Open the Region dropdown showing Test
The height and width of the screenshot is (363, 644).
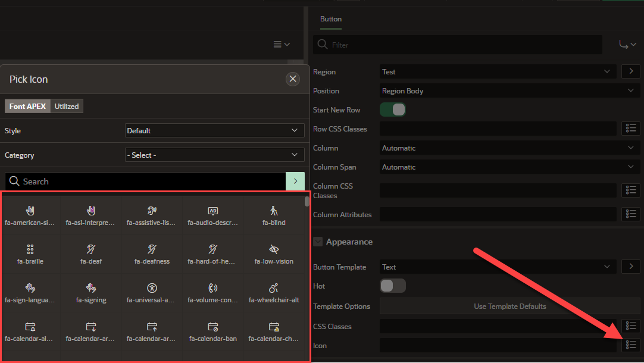point(498,71)
